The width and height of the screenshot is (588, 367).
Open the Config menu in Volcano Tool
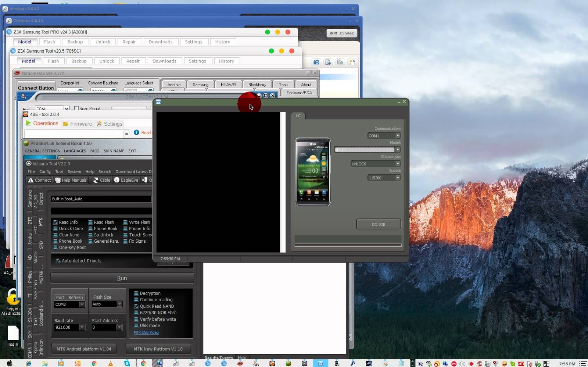pos(45,172)
